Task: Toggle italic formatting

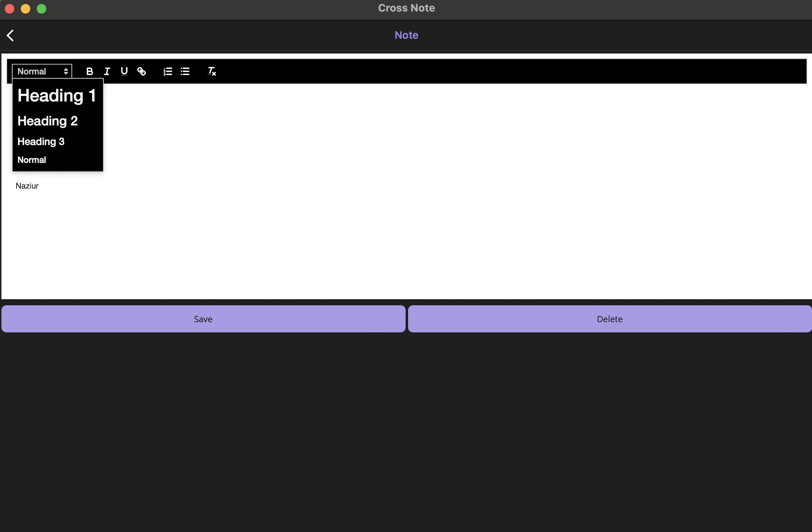Action: coord(107,71)
